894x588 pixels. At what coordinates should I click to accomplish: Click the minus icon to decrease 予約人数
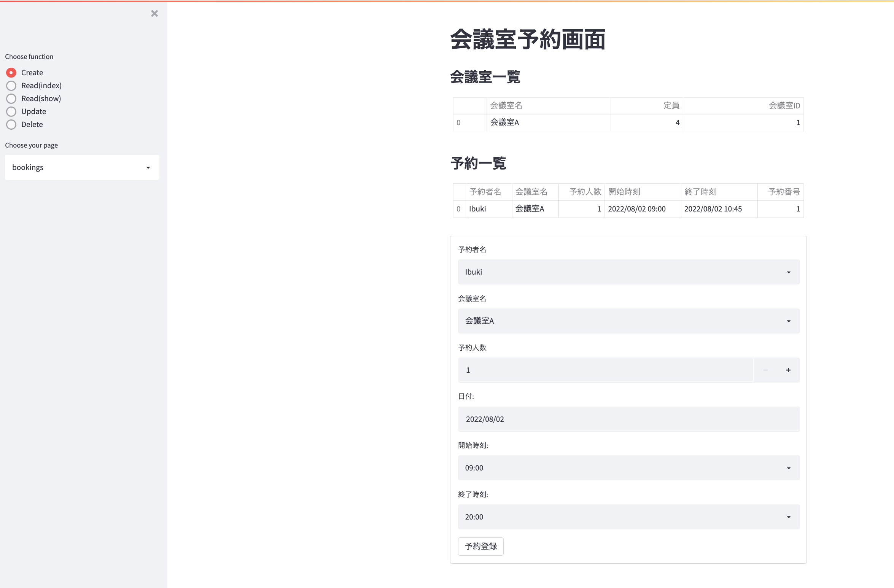coord(765,369)
